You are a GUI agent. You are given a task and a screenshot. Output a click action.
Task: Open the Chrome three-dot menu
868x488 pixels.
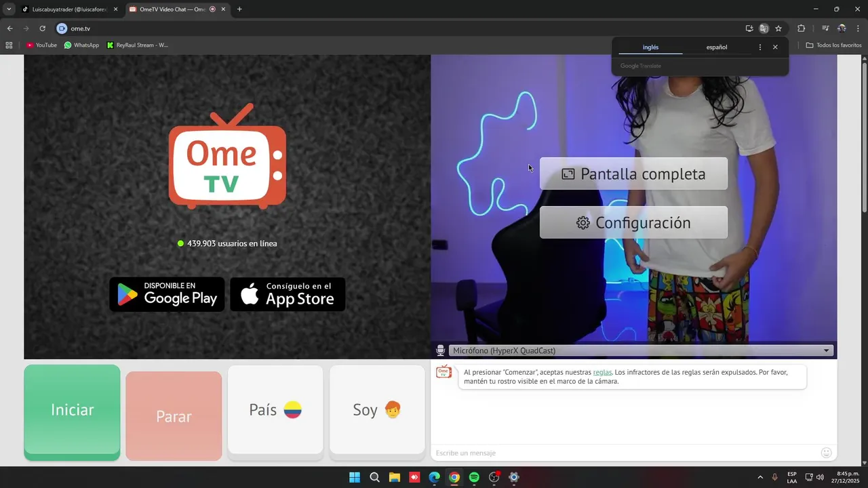click(857, 28)
